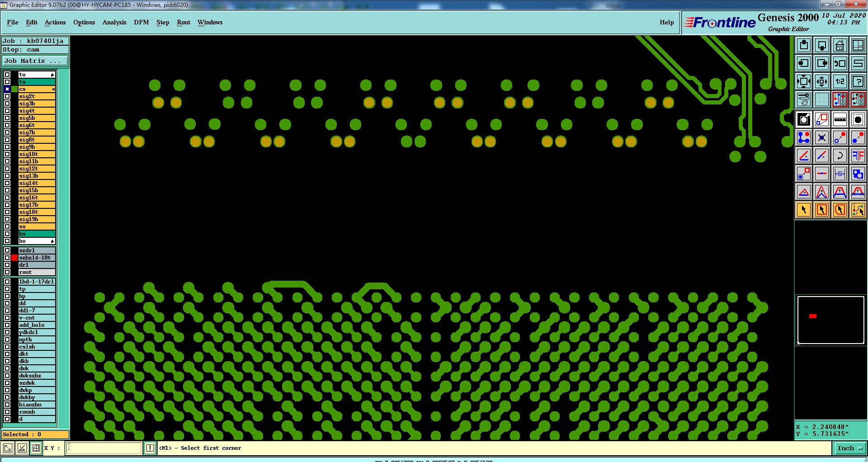Click the zoom in expand icon
The height and width of the screenshot is (462, 868).
click(x=804, y=81)
